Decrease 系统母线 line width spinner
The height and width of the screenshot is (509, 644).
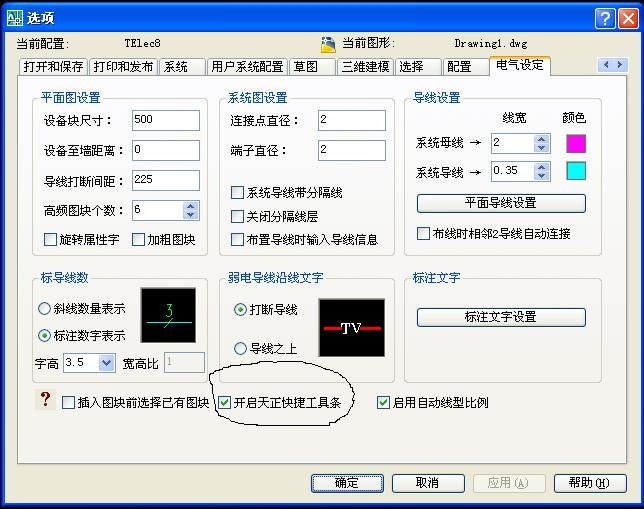pos(542,148)
